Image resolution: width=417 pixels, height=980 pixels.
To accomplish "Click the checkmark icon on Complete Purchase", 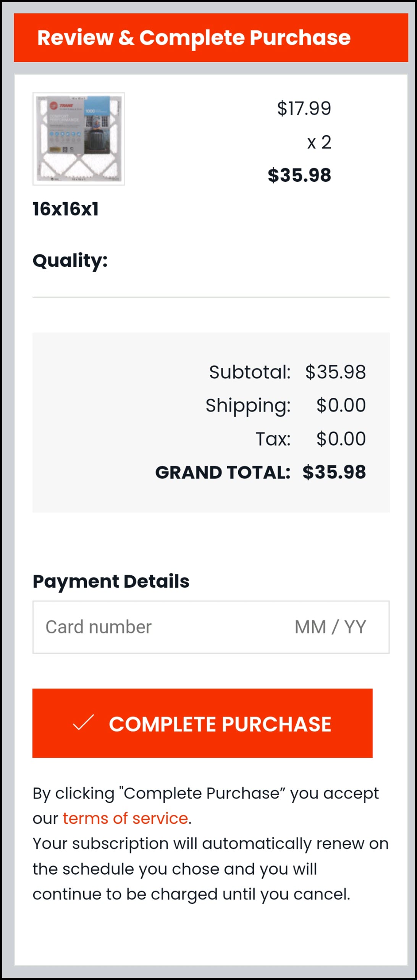I will pyautogui.click(x=83, y=722).
